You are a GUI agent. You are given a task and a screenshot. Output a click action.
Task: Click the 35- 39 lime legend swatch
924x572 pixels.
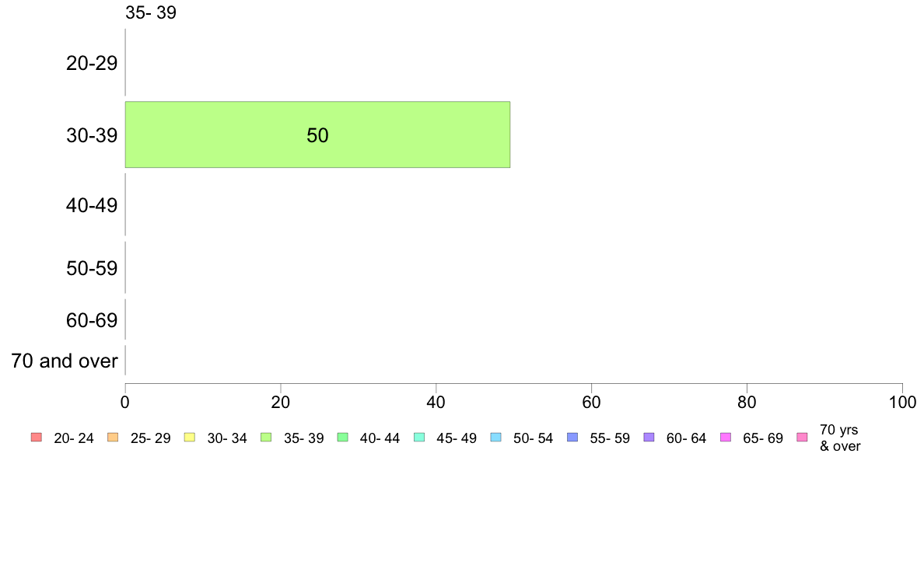point(266,437)
